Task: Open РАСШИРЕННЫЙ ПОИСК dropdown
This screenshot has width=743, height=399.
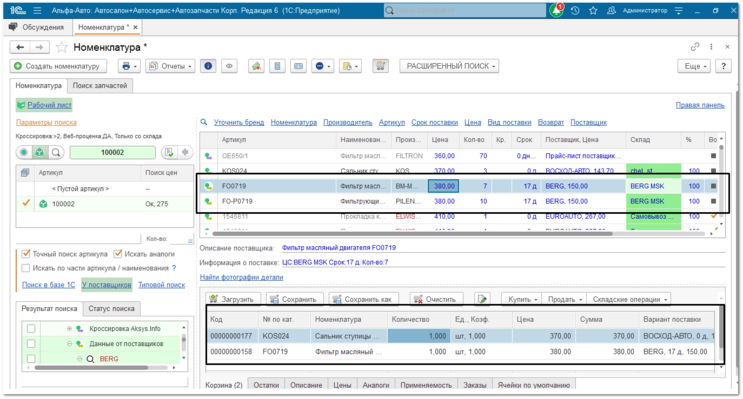Action: coord(449,66)
